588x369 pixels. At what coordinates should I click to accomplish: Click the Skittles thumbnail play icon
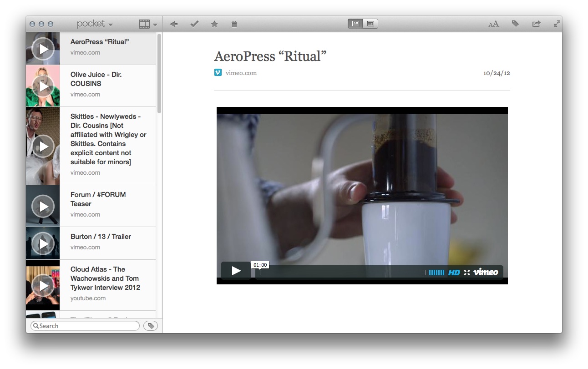[x=43, y=146]
